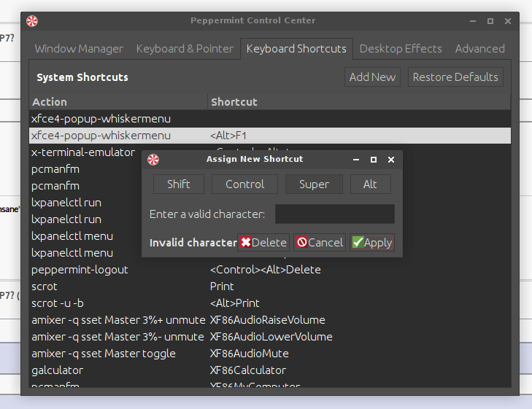Image resolution: width=532 pixels, height=409 pixels.
Task: Select the second lxpanelctl menu row
Action: [x=85, y=253]
